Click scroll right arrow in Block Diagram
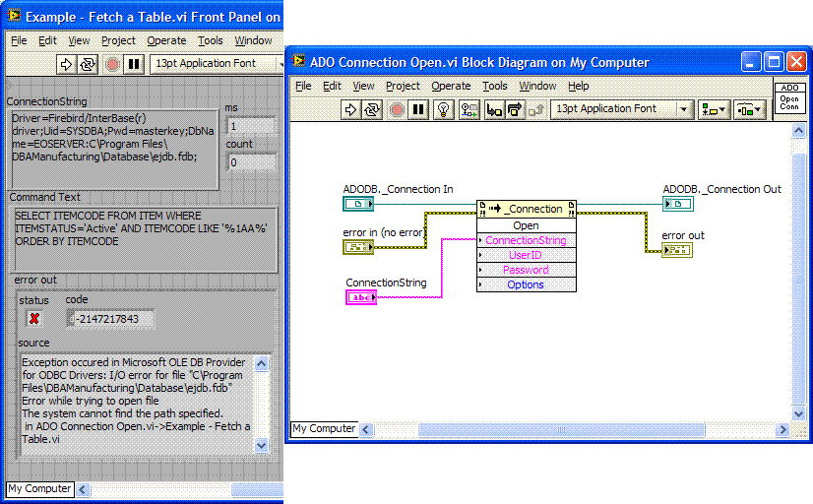 [x=782, y=430]
